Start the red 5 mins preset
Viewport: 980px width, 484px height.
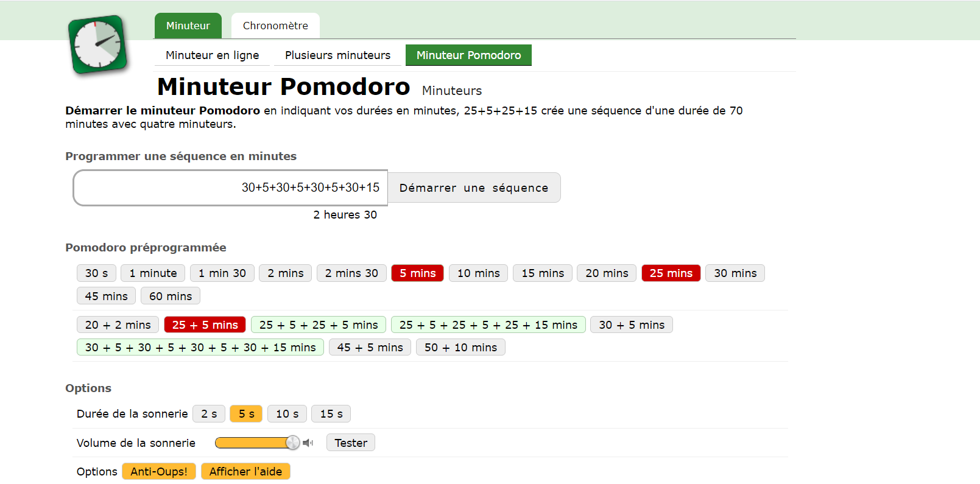coord(417,273)
